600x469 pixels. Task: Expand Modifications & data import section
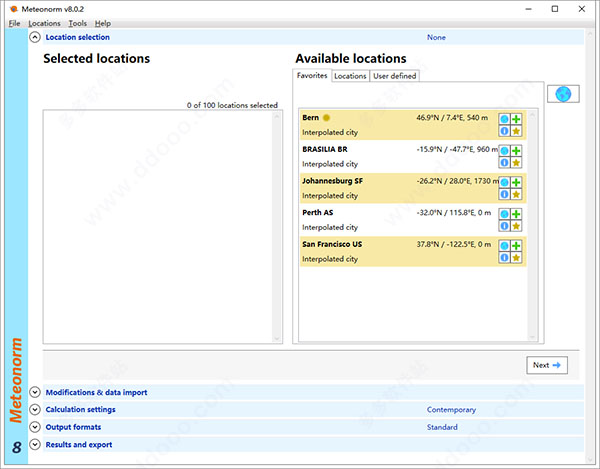pos(35,392)
